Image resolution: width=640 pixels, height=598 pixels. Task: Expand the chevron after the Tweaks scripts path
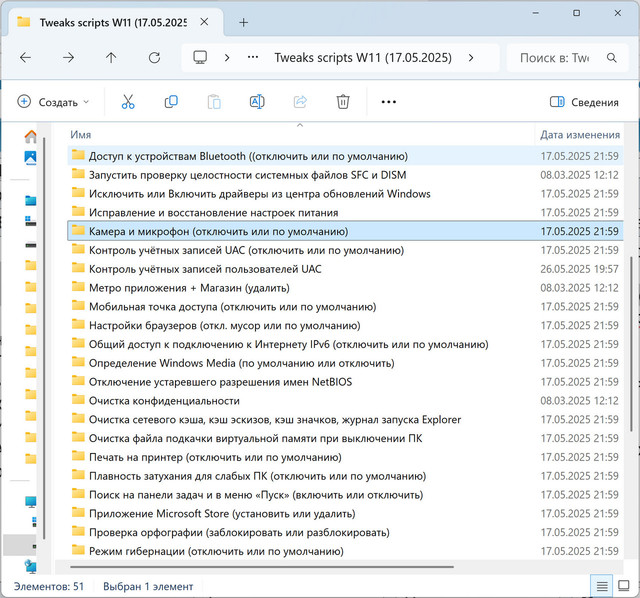pos(471,58)
